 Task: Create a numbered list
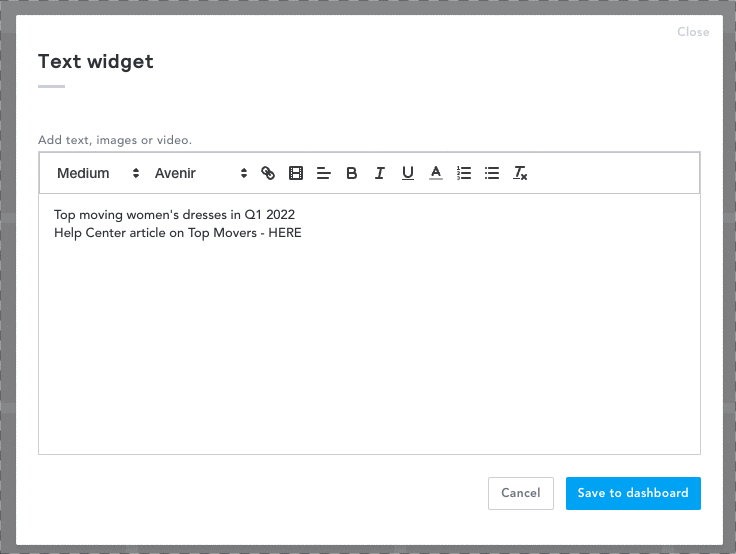pyautogui.click(x=464, y=173)
